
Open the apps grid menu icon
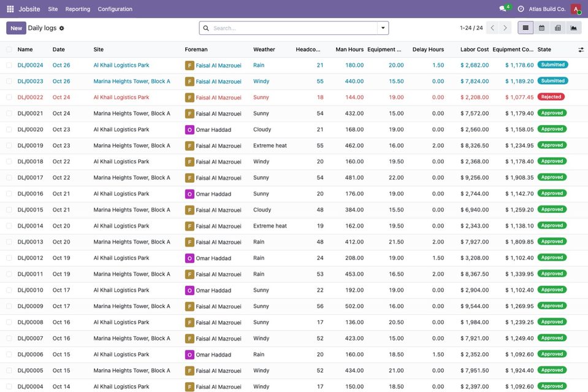pos(10,9)
